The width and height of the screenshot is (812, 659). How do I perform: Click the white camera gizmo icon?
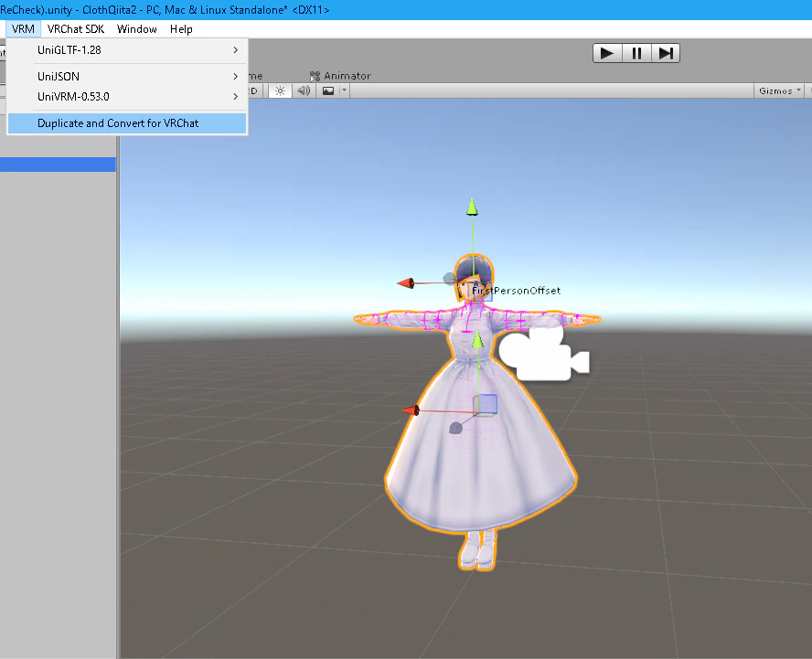tap(544, 354)
